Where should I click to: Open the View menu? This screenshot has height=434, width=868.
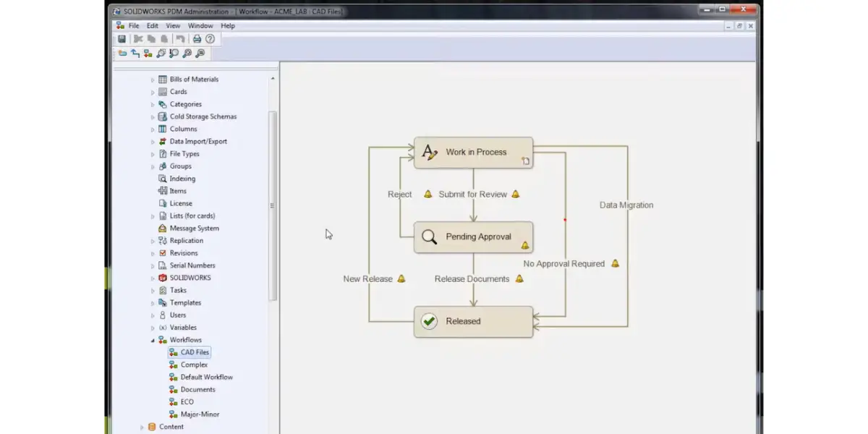[x=174, y=25]
